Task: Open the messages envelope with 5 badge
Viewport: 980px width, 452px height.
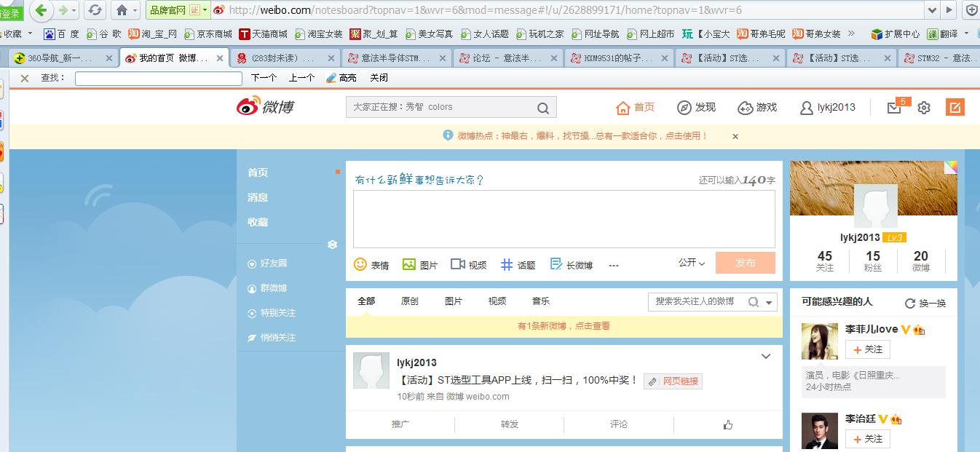Action: [x=896, y=107]
